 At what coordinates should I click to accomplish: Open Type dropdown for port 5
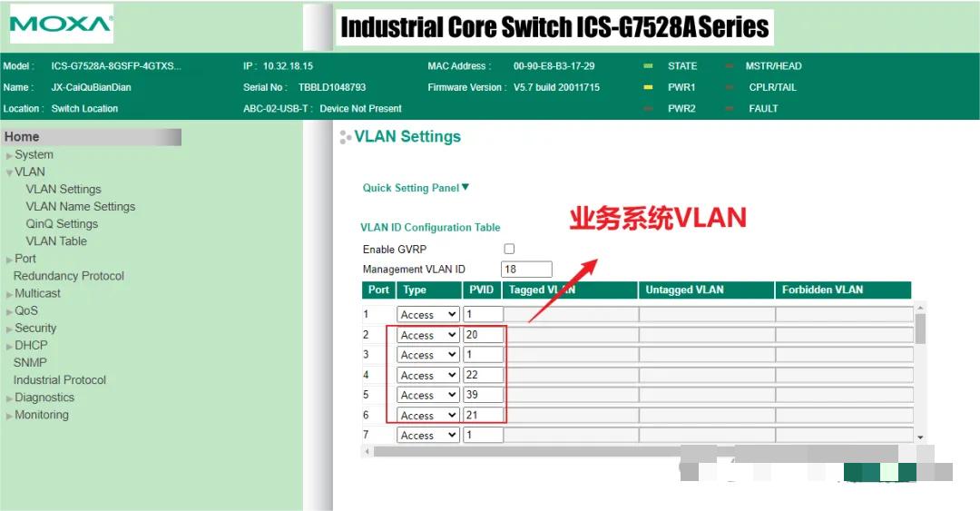coord(428,395)
